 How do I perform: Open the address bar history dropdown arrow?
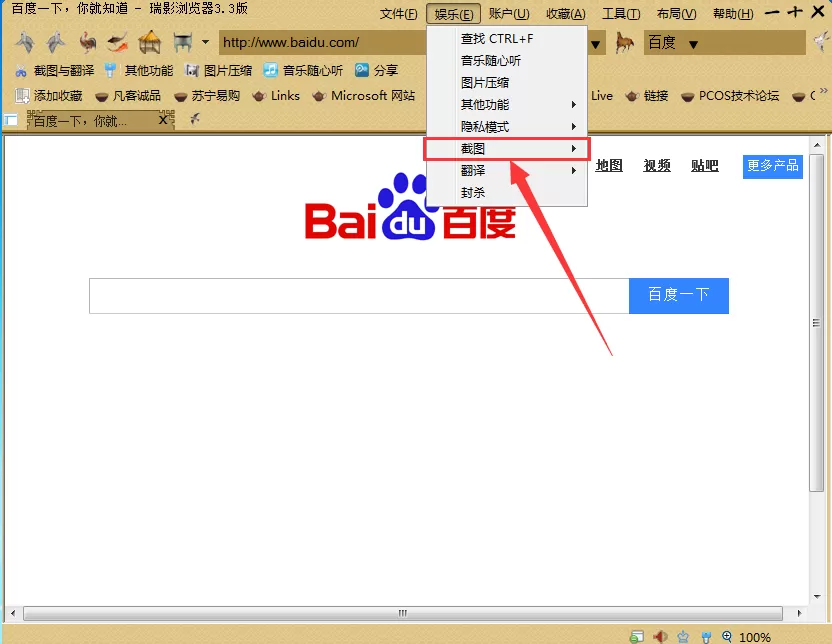596,45
